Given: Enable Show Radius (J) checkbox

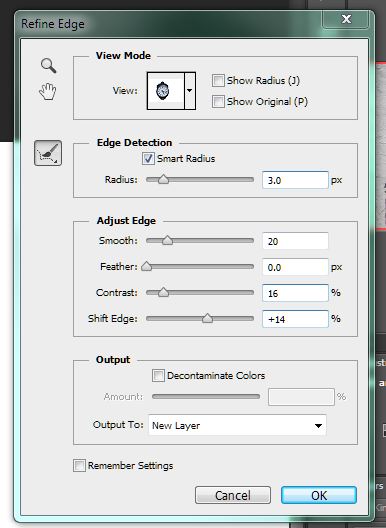Looking at the screenshot, I should 218,81.
